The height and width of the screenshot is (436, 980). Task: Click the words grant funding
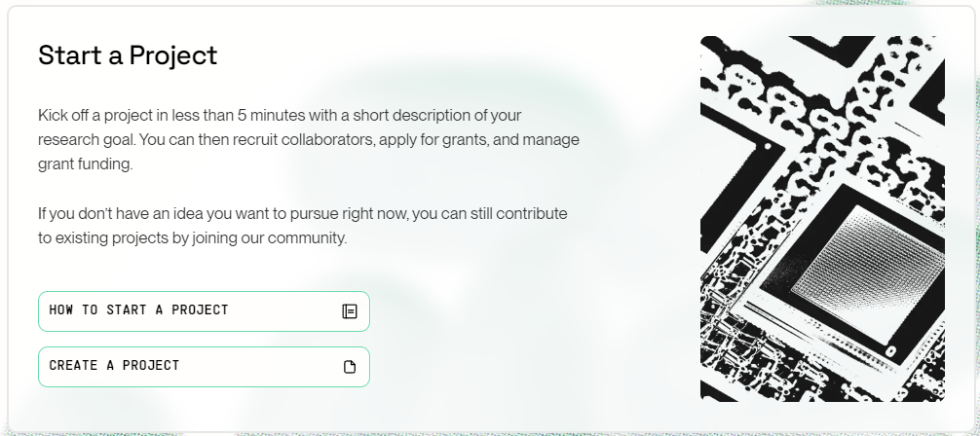point(85,164)
